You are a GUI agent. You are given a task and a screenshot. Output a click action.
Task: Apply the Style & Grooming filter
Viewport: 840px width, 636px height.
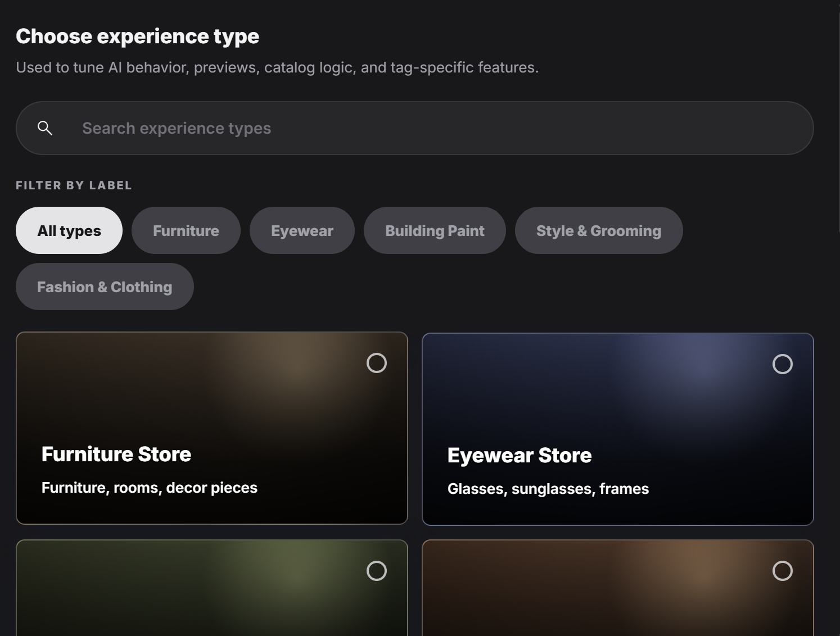tap(599, 230)
